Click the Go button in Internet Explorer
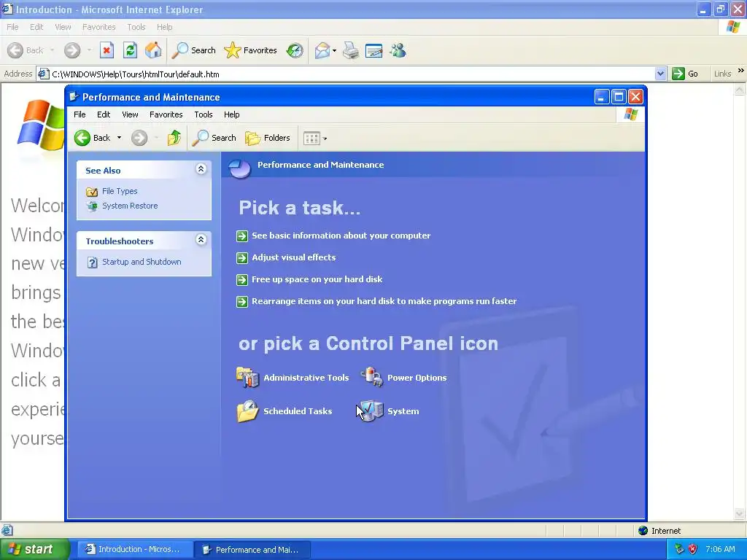 pyautogui.click(x=686, y=74)
